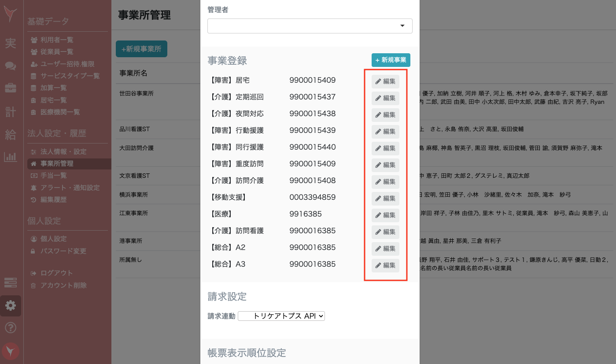Click the 計 icon in left rail

tap(11, 112)
